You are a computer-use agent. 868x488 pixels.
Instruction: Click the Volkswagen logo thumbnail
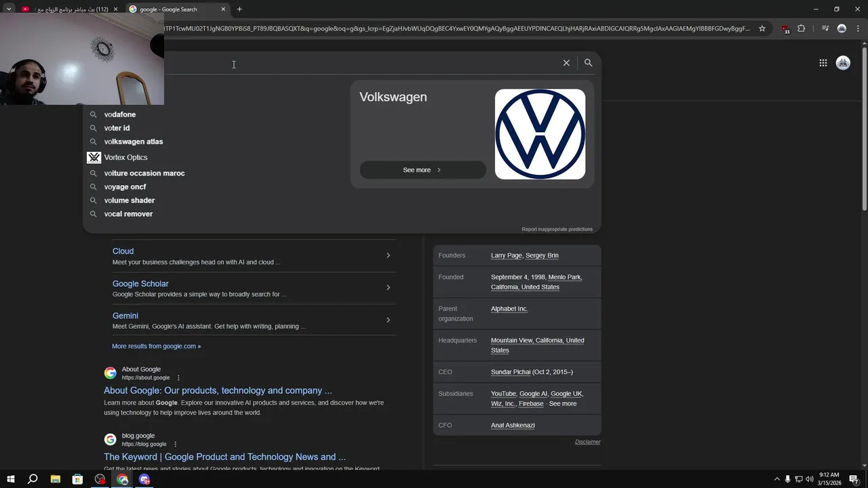pos(540,134)
